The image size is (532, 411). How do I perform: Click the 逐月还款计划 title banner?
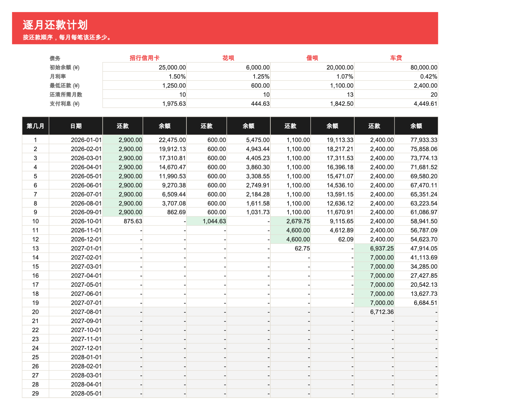click(225, 28)
